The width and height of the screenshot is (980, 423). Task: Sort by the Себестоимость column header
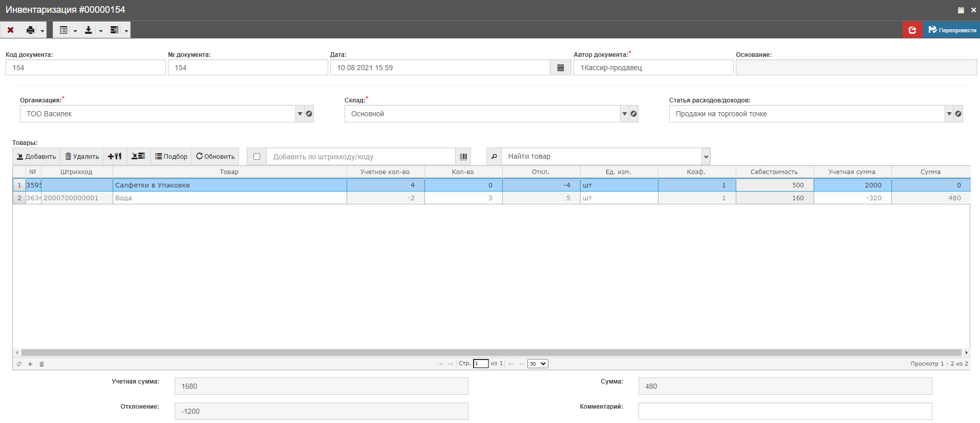[774, 172]
